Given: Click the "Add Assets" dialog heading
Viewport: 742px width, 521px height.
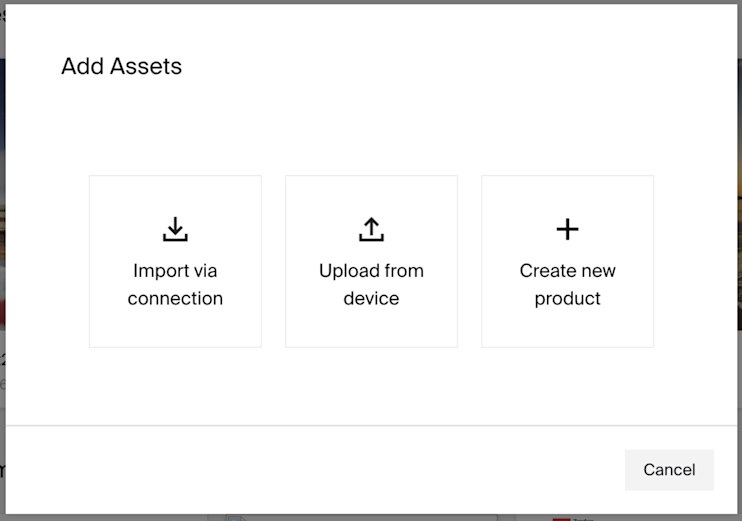Looking at the screenshot, I should click(x=121, y=67).
